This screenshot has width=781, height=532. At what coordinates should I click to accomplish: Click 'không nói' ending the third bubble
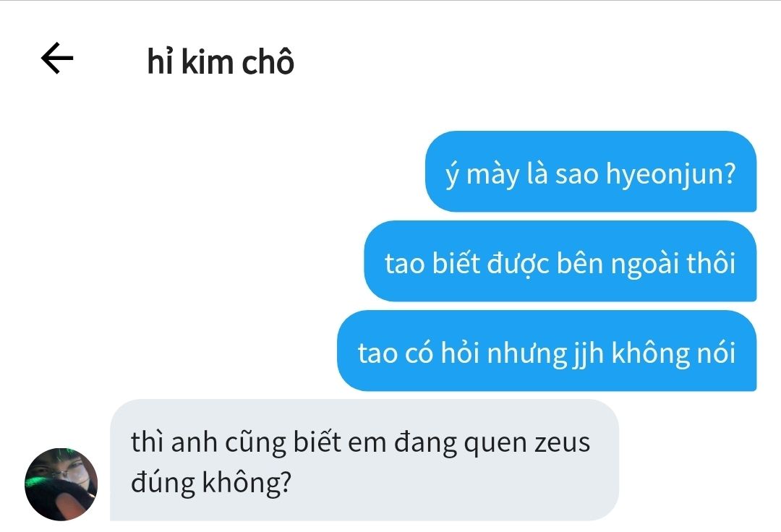[673, 353]
